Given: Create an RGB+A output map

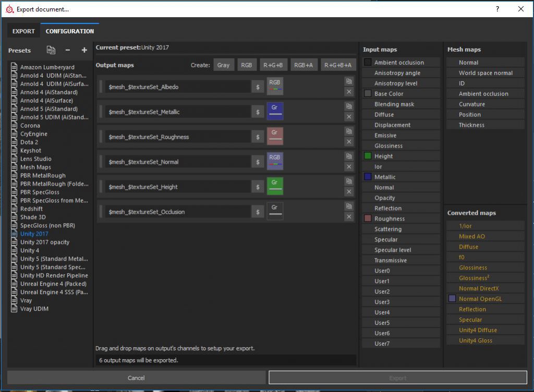Looking at the screenshot, I should click(304, 65).
